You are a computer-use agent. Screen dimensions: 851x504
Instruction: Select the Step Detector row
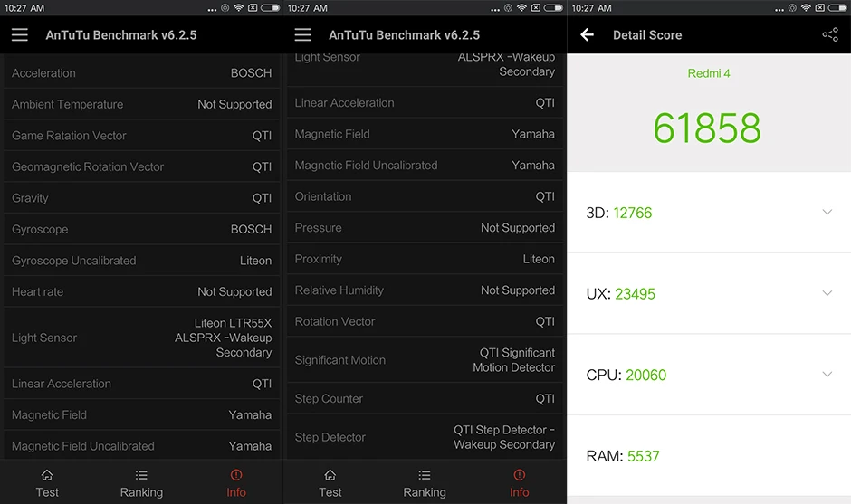coord(425,437)
